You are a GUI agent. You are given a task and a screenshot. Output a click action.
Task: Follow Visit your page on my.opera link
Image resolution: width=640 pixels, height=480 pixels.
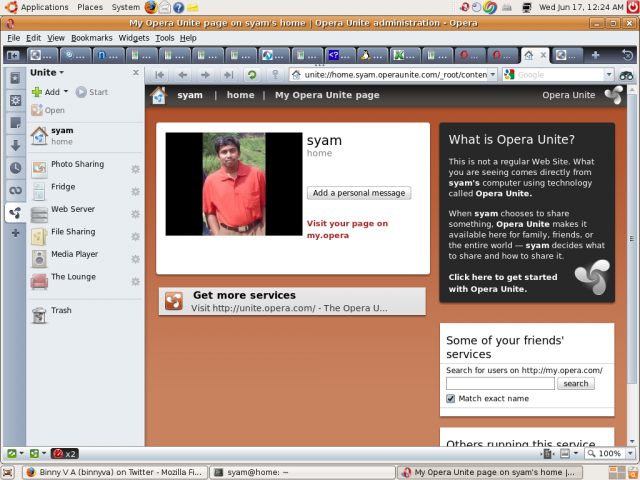point(347,229)
